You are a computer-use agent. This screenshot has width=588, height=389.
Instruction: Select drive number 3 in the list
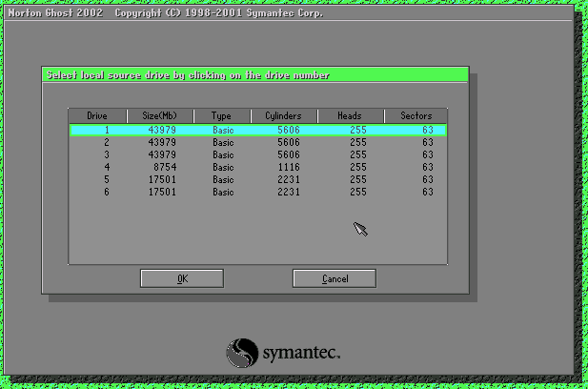click(258, 154)
